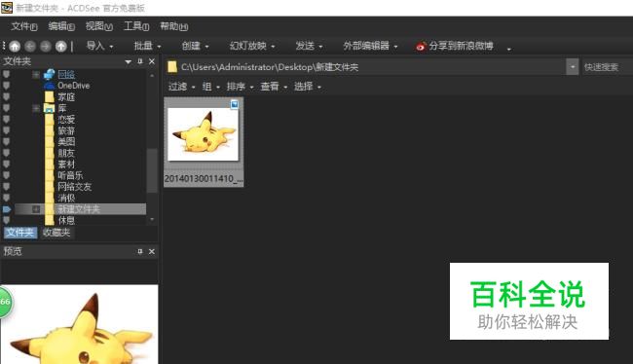The image size is (633, 364).
Task: Toggle easy-select marker for 新建文件夹 row
Action: coord(7,209)
